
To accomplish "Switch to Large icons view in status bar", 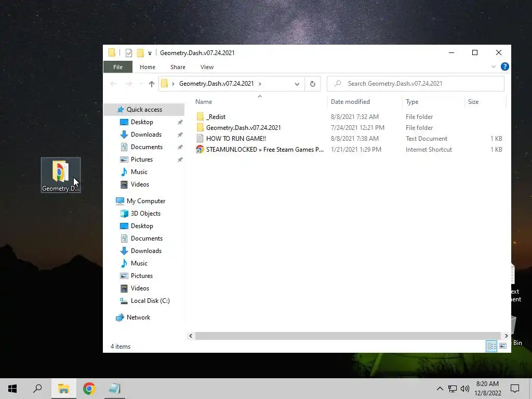I will (503, 346).
